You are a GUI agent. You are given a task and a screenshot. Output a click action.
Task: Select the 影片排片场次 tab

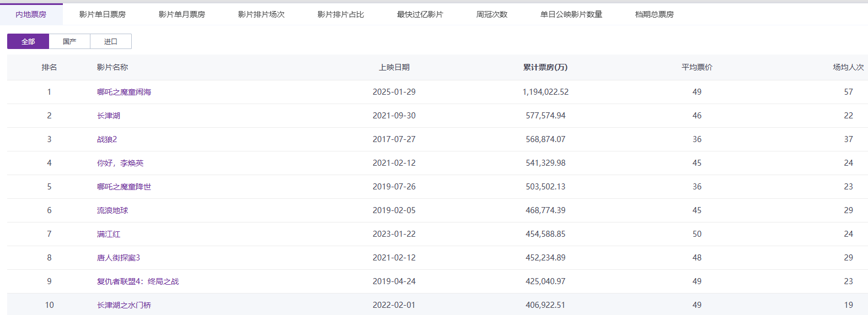(x=261, y=14)
